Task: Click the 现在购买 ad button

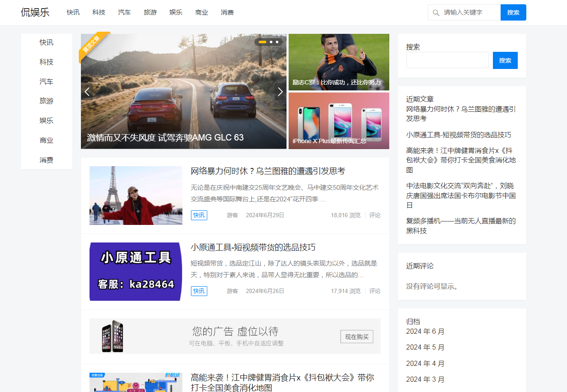Action: coord(357,337)
